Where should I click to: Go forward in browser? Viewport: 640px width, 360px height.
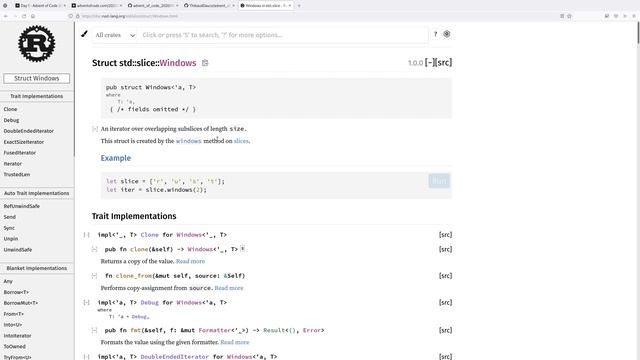click(15, 16)
